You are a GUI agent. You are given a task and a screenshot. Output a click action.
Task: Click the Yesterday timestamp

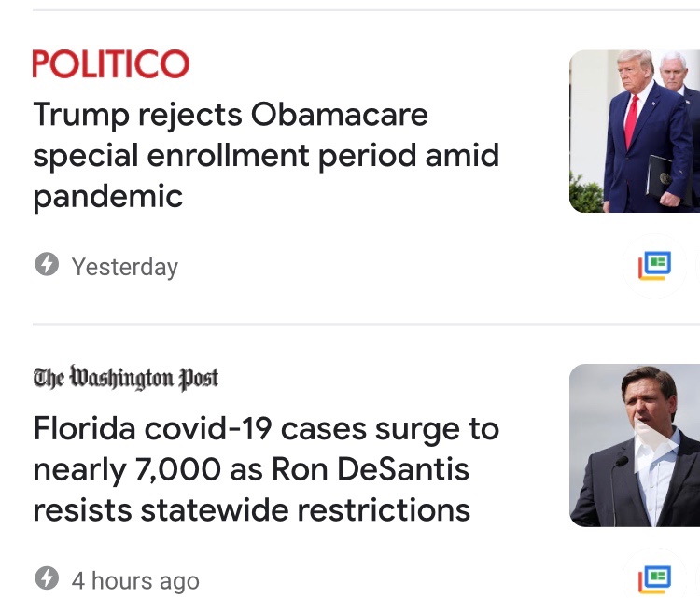tap(124, 267)
